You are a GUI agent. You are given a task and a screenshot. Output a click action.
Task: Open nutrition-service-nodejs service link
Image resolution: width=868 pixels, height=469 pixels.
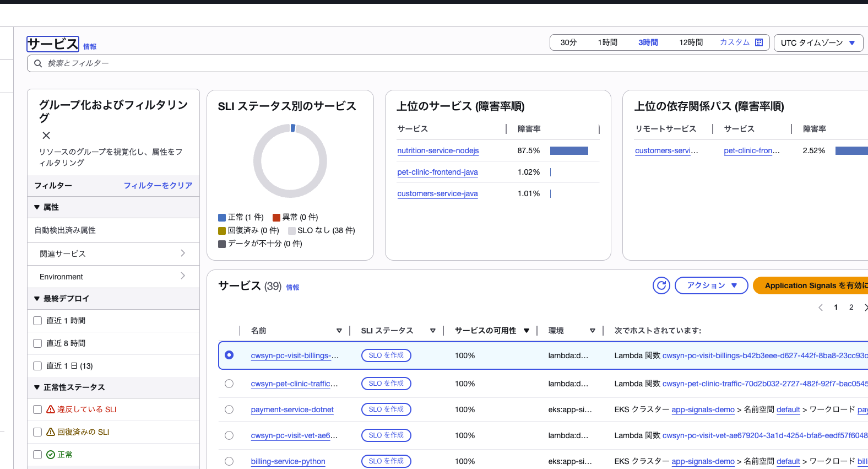[438, 150]
